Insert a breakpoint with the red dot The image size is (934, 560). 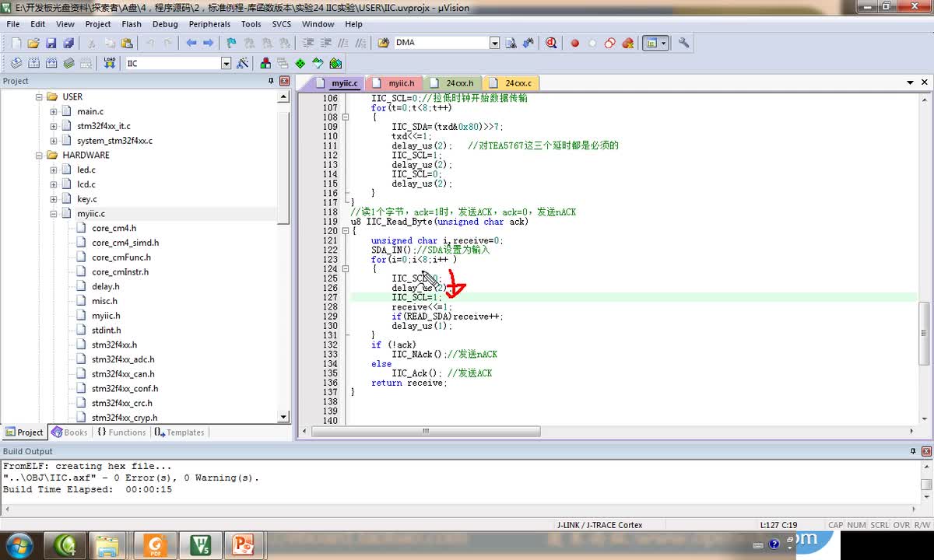pyautogui.click(x=575, y=43)
